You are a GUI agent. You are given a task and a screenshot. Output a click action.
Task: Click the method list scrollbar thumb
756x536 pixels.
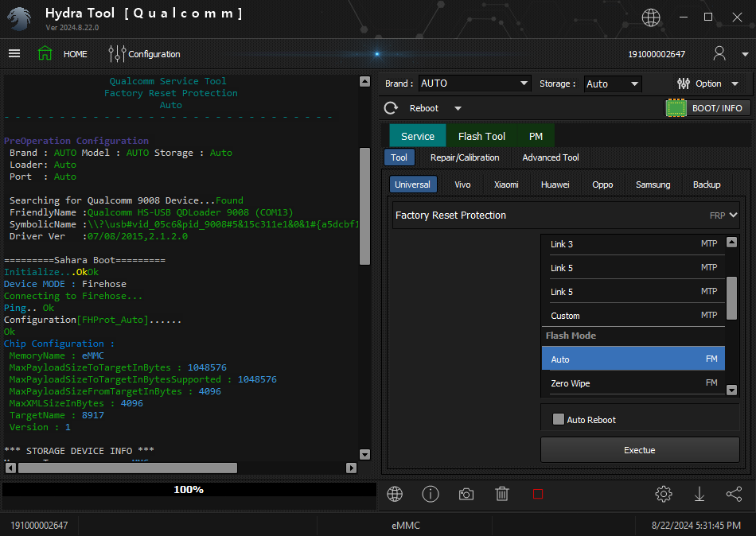point(731,298)
